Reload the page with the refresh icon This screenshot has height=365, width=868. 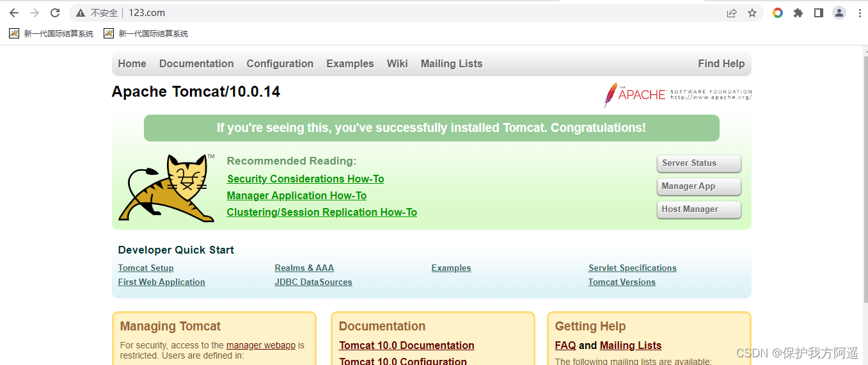[x=55, y=13]
